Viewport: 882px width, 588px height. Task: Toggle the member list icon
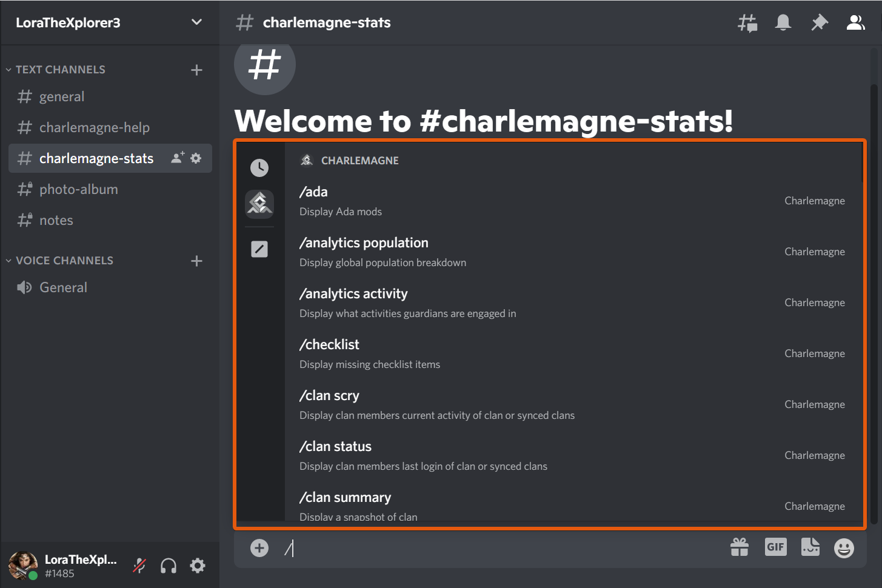pyautogui.click(x=855, y=22)
